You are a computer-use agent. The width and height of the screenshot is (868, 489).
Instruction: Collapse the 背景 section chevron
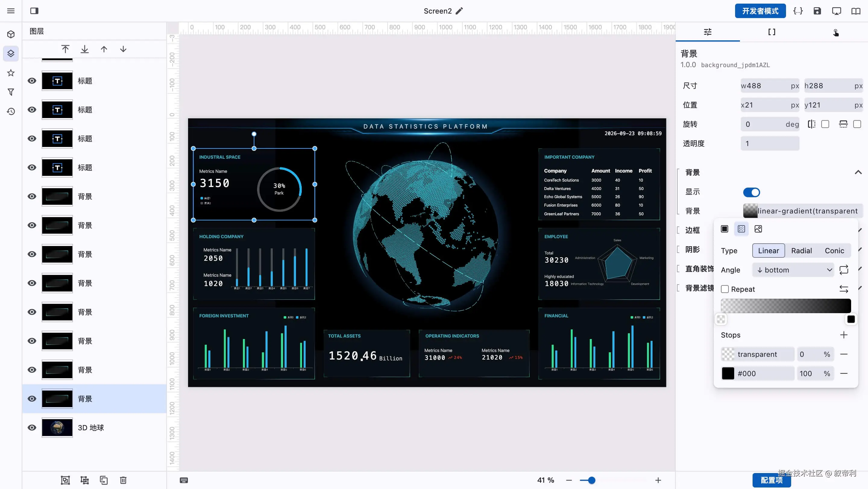coord(858,173)
